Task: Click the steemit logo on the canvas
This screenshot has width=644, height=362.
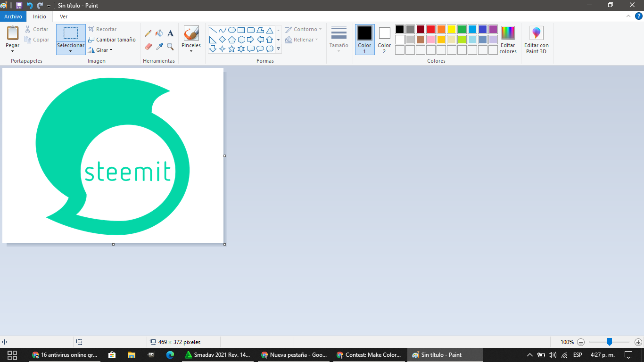Action: (x=113, y=156)
